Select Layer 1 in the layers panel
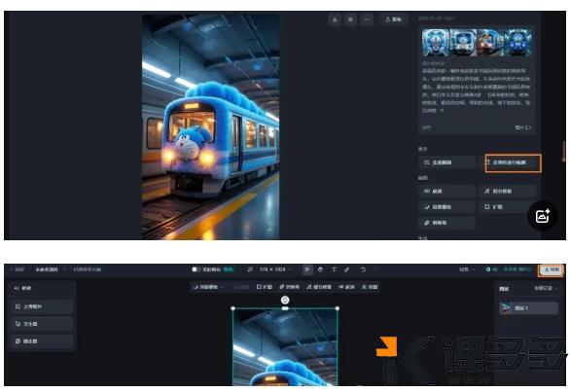Image resolution: width=570 pixels, height=392 pixels. point(528,308)
